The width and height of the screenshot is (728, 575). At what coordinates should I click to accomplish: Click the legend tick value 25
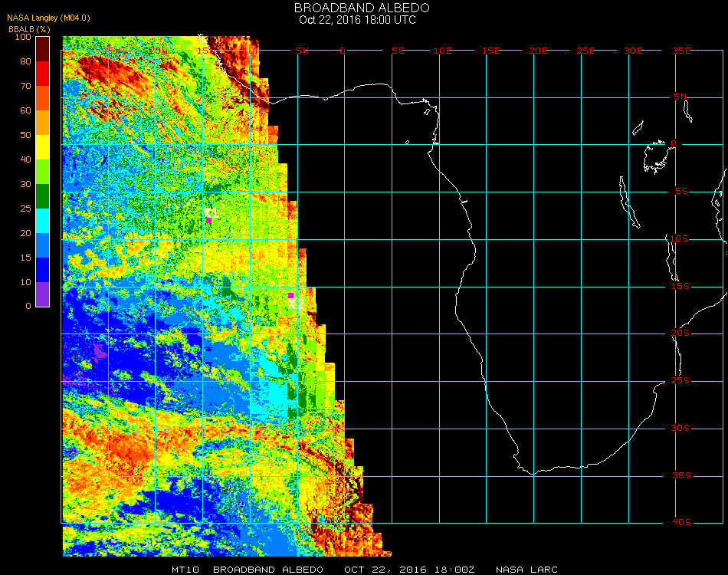(x=25, y=209)
